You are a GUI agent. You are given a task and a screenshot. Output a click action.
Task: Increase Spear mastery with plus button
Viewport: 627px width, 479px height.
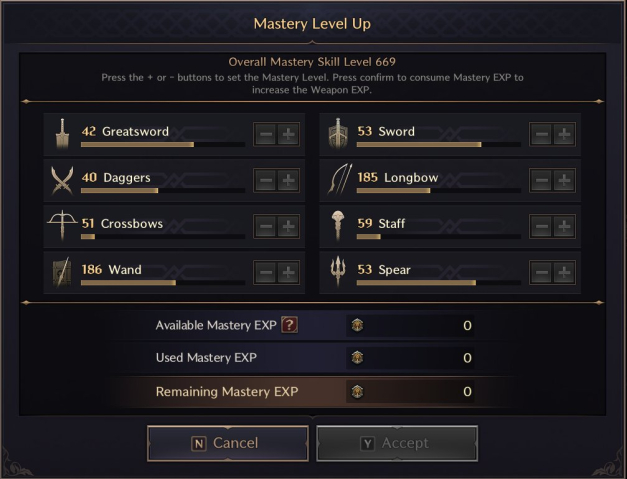point(564,273)
